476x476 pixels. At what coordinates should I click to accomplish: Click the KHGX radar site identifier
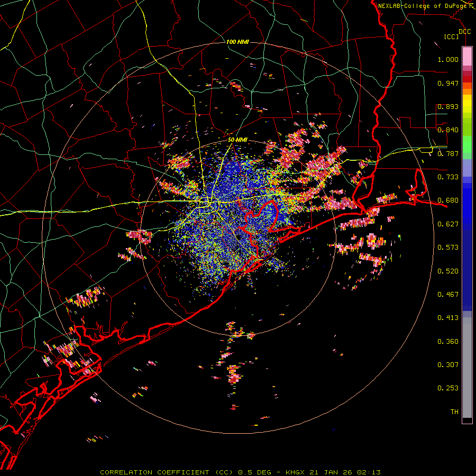[x=295, y=472]
